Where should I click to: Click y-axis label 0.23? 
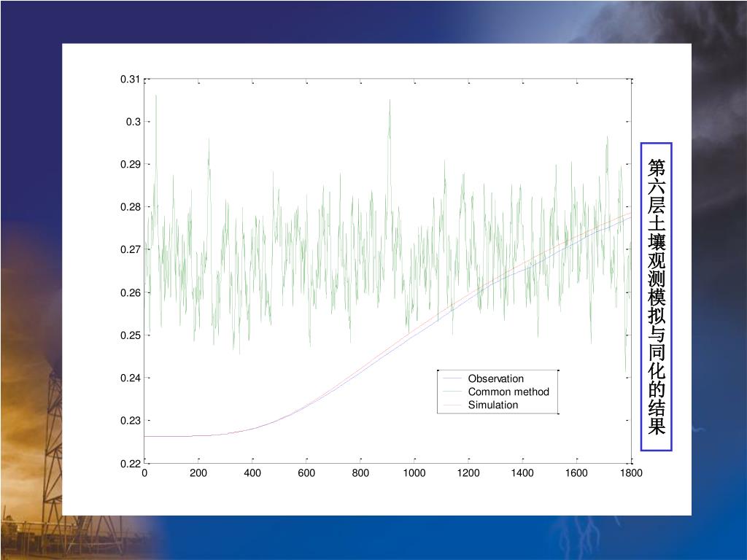pos(130,421)
